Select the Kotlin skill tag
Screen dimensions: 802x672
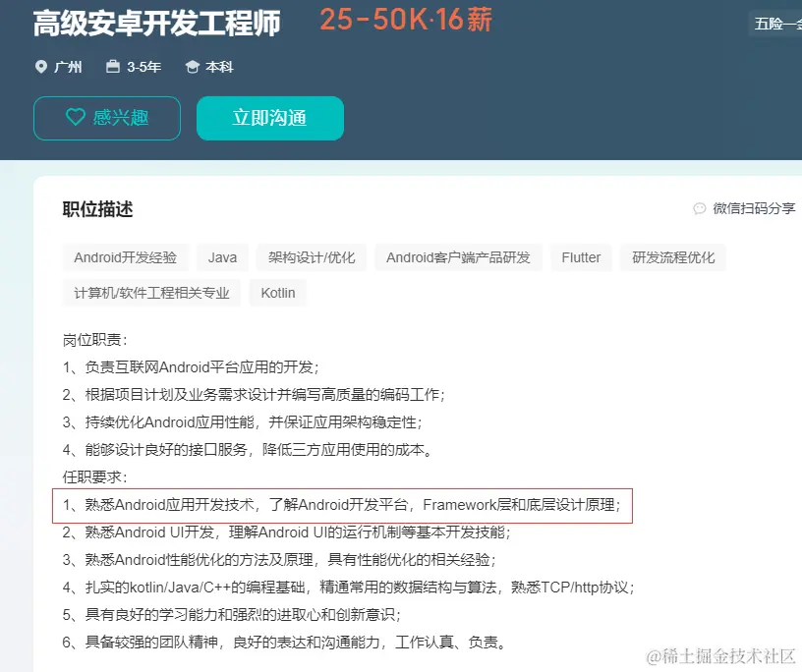pyautogui.click(x=277, y=292)
